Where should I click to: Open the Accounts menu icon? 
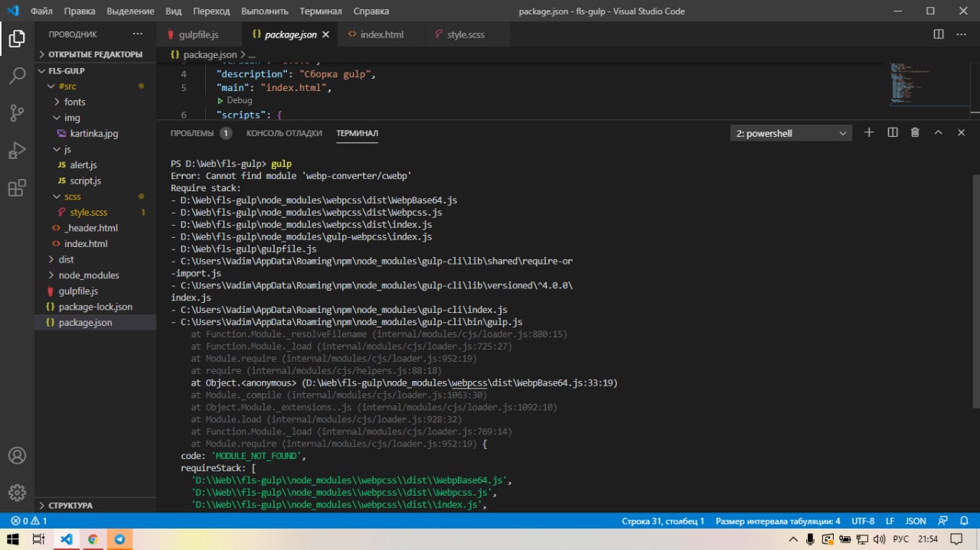[x=17, y=456]
